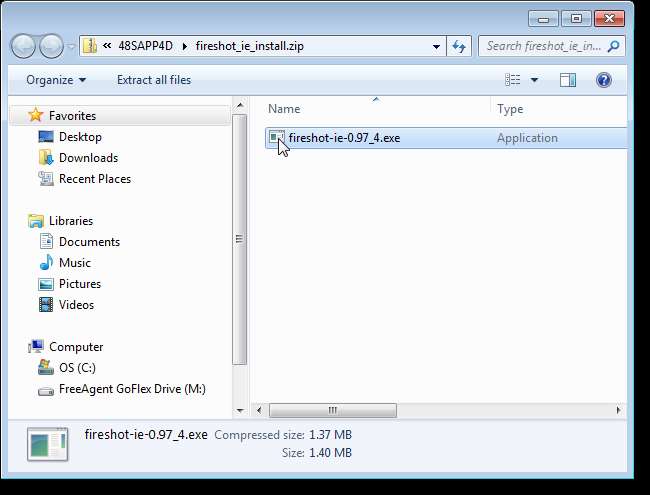Click the Favorites star icon
650x495 pixels.
pyautogui.click(x=36, y=115)
